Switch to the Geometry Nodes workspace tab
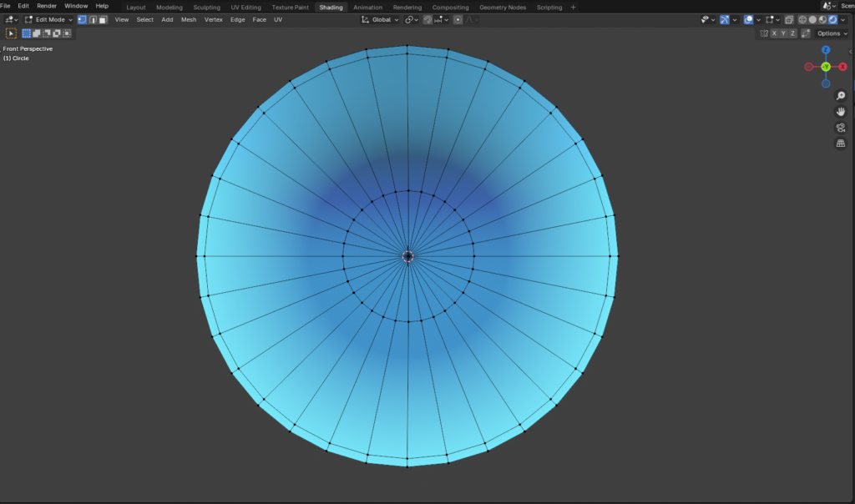 click(x=503, y=8)
